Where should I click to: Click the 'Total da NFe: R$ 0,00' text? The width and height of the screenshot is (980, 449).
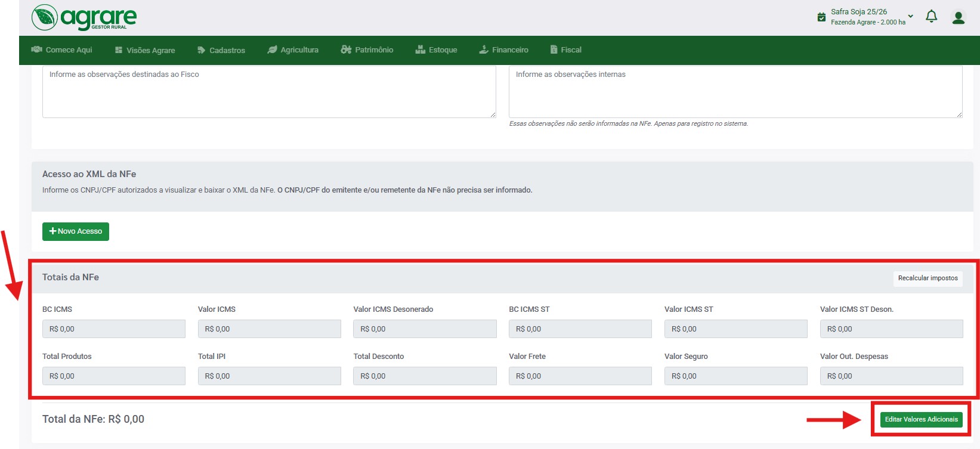point(93,419)
